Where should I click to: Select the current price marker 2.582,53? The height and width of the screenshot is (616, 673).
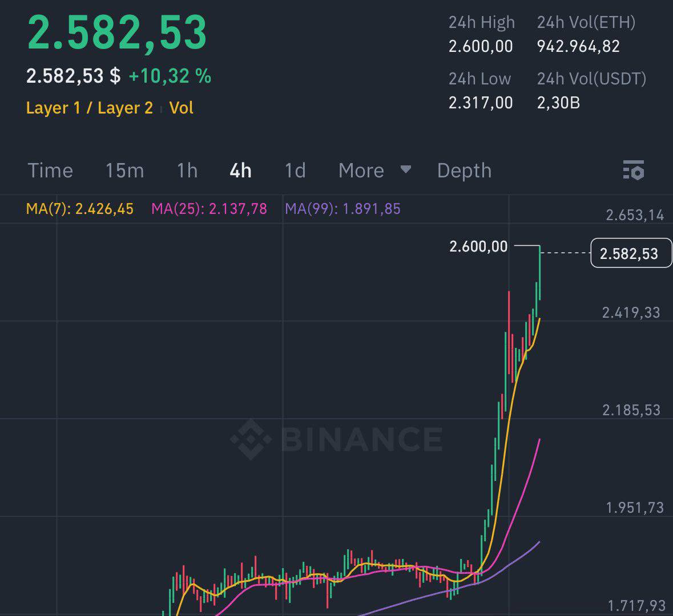pos(631,253)
